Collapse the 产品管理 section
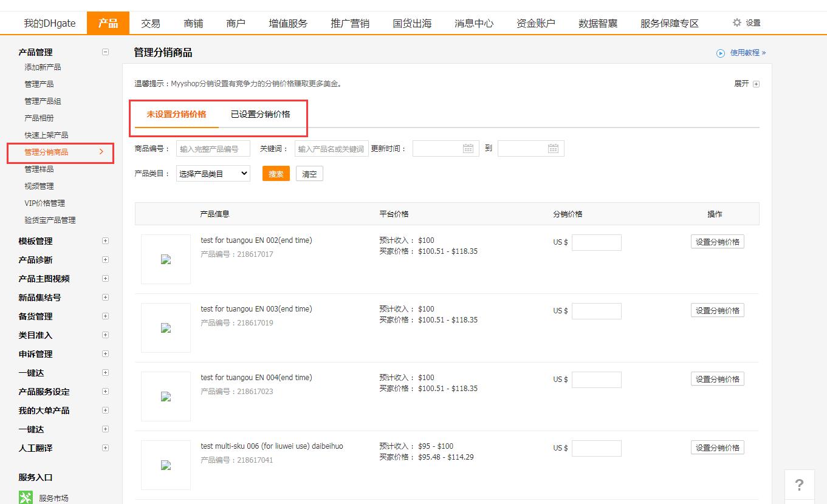 (x=105, y=52)
